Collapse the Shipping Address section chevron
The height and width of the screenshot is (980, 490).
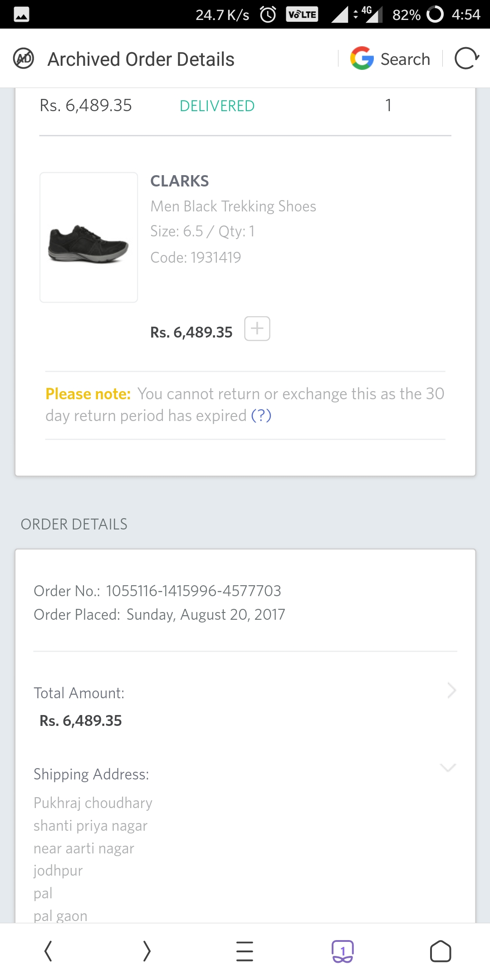coord(448,768)
